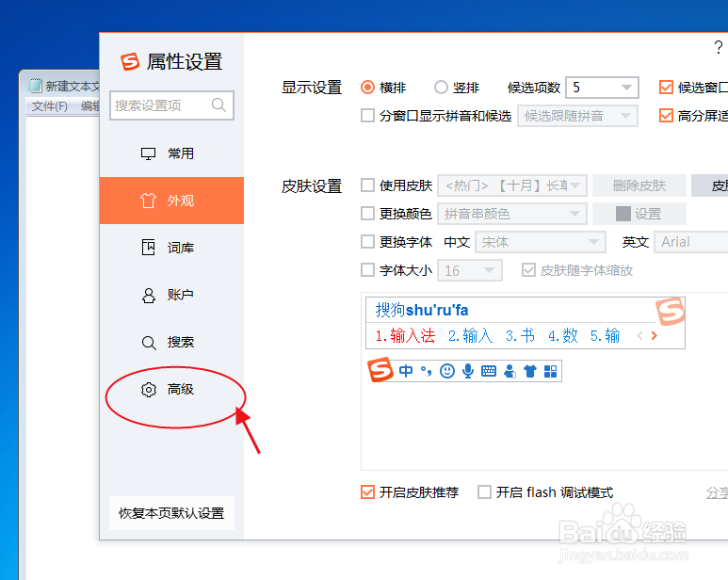Click the Sogou S icon on status bar

(x=380, y=369)
